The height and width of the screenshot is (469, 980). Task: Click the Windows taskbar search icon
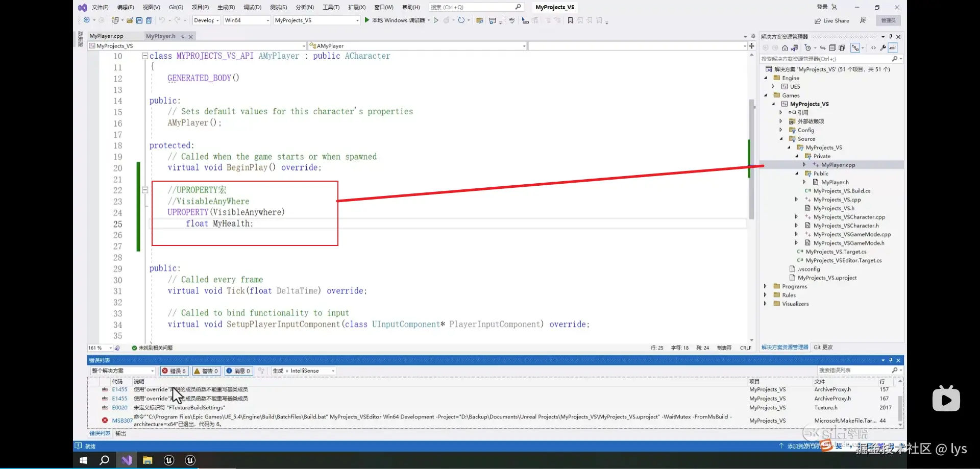(105, 460)
